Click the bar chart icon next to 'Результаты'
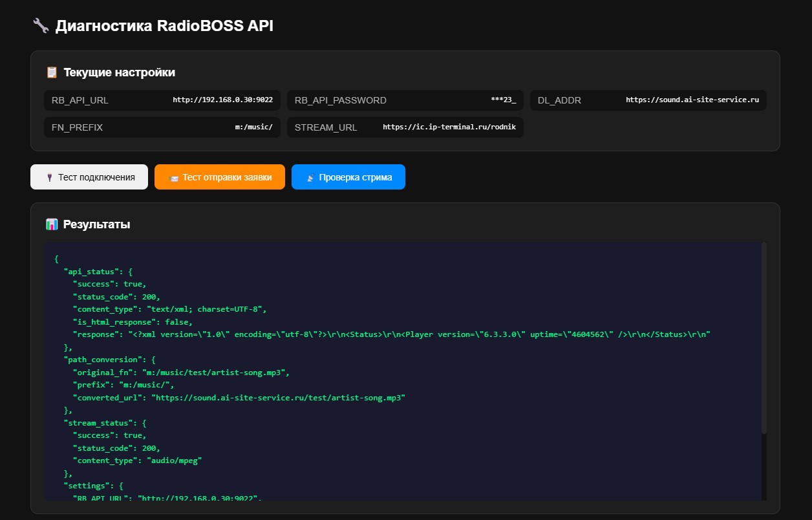The height and width of the screenshot is (520, 812). point(52,224)
